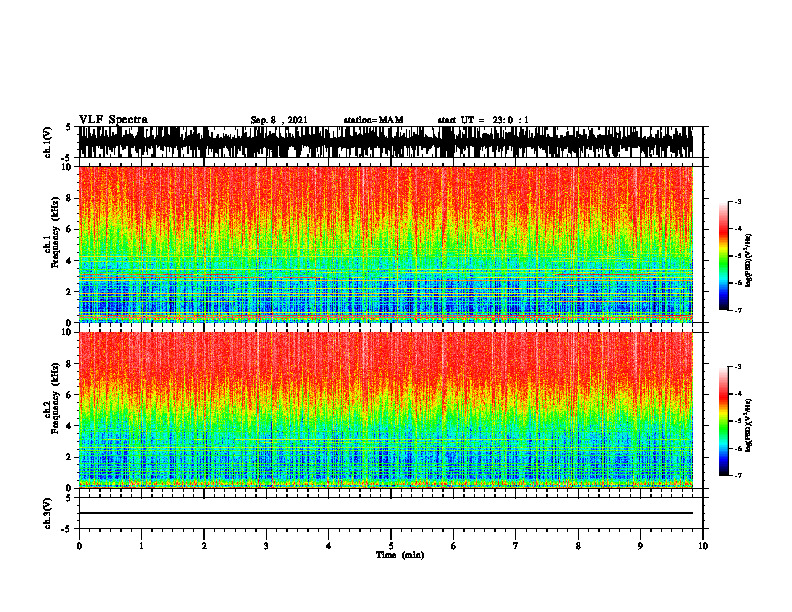Image resolution: width=792 pixels, height=612 pixels.
Task: Click the time axis tick label "9"
Action: point(640,546)
